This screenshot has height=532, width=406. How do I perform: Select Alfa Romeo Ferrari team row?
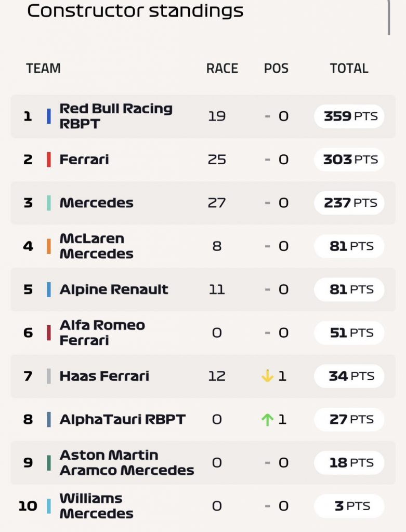pos(203,333)
